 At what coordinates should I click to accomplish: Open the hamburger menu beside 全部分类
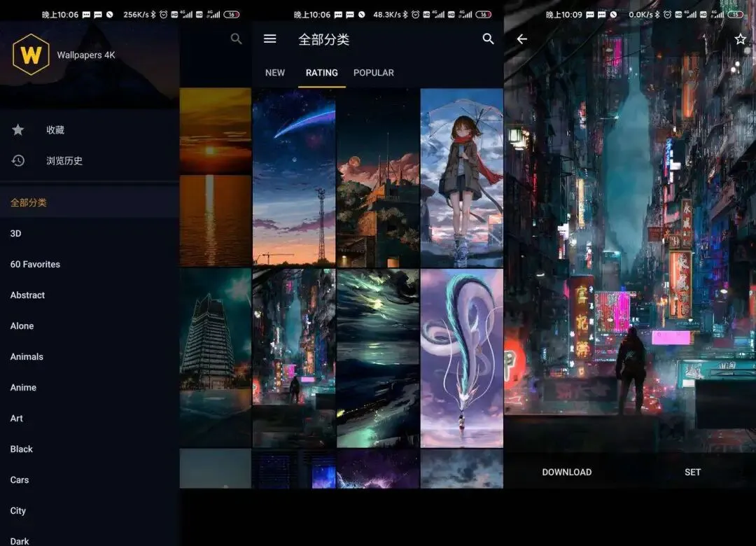[x=270, y=38]
